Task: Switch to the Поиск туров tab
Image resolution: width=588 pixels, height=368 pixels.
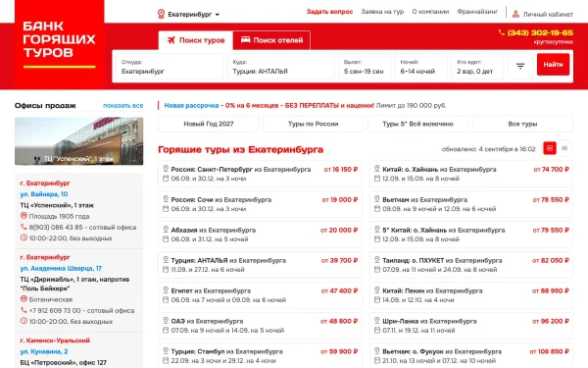Action: point(195,40)
